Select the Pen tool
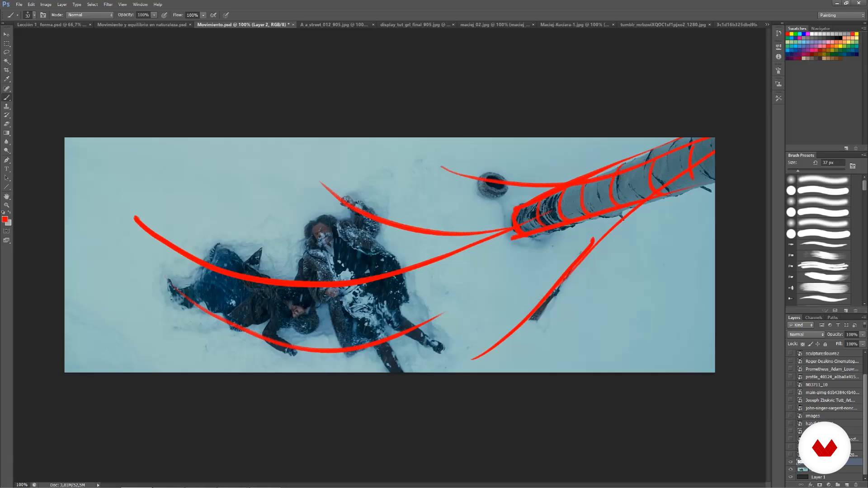The image size is (868, 488). click(x=6, y=160)
